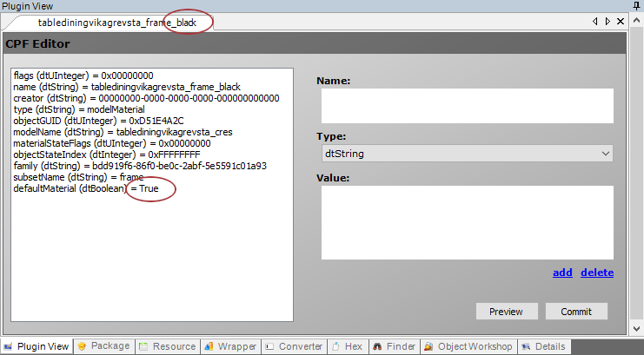Click the delete link
The height and width of the screenshot is (355, 644).
[597, 273]
